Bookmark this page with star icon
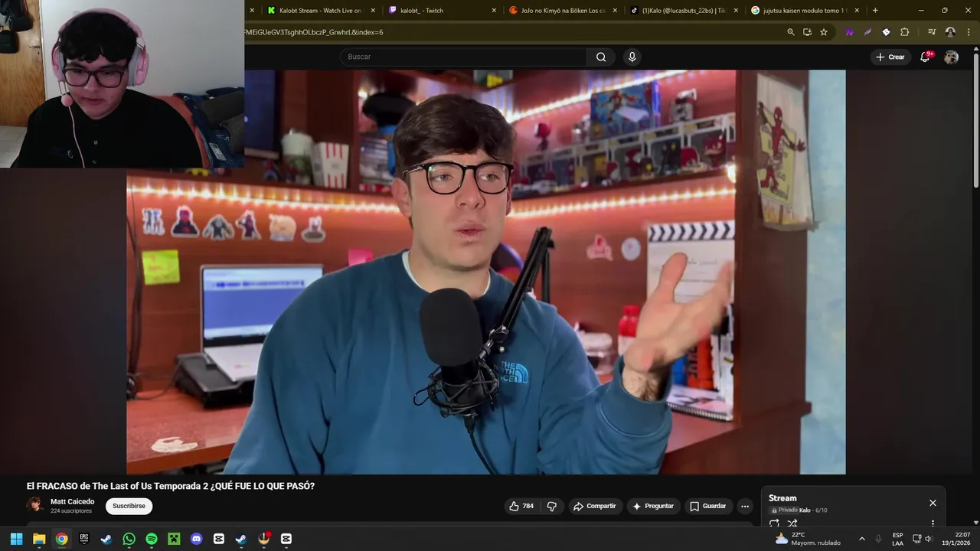 pos(824,32)
